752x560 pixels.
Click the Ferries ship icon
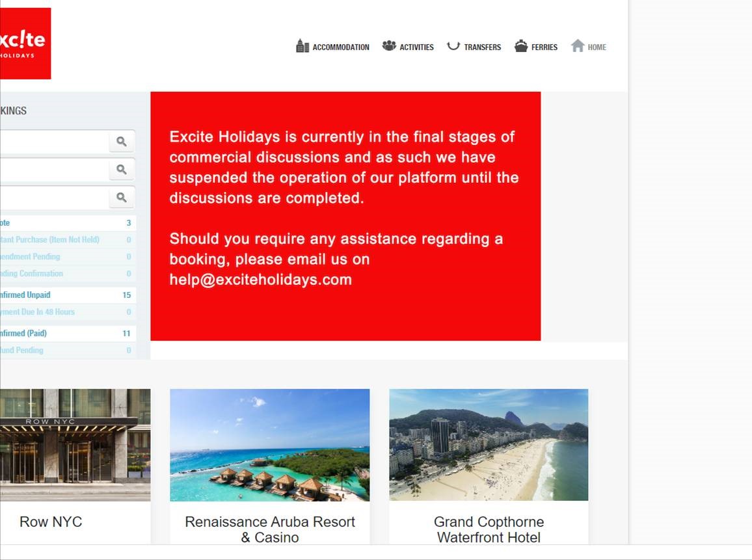click(x=521, y=46)
